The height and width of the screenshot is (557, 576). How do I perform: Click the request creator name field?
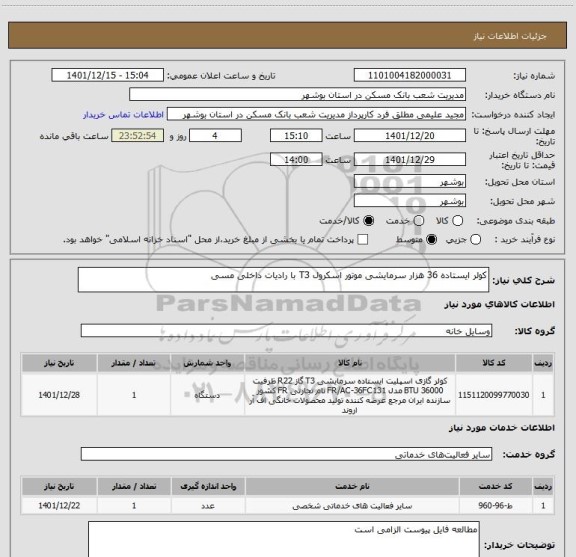316,114
